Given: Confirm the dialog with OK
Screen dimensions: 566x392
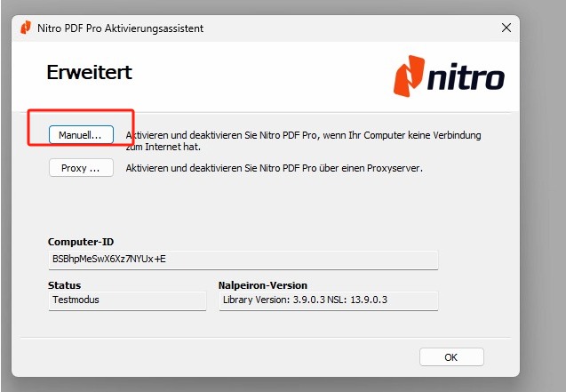Looking at the screenshot, I should pyautogui.click(x=451, y=356).
